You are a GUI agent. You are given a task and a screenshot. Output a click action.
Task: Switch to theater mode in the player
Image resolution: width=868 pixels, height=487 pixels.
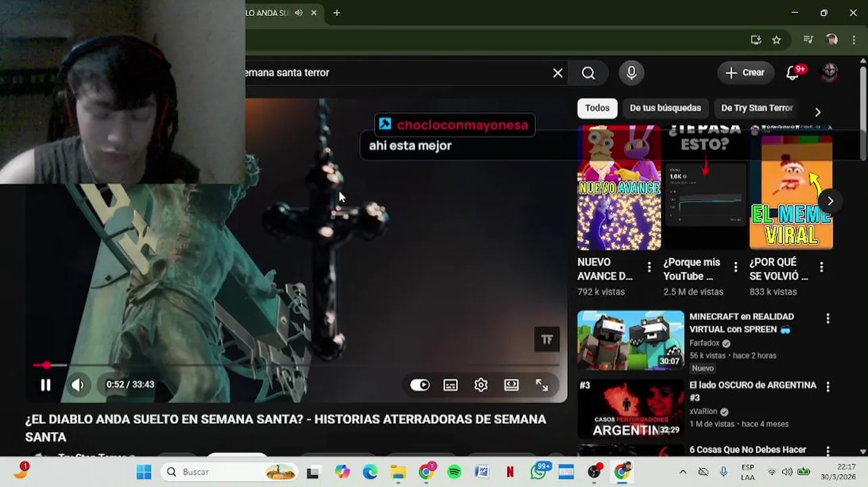[511, 385]
